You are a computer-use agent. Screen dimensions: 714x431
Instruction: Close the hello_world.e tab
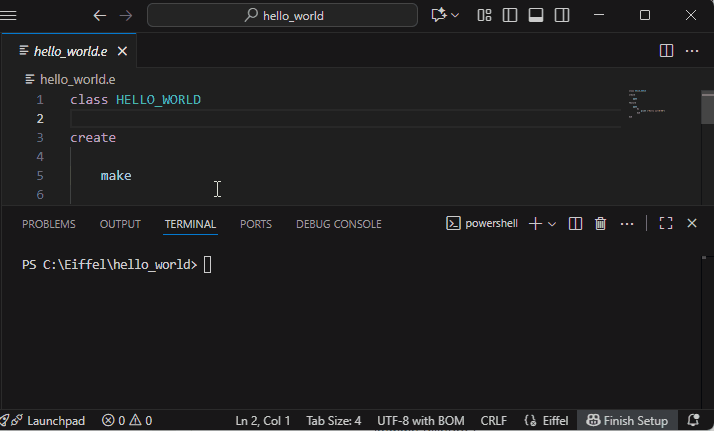(x=122, y=51)
